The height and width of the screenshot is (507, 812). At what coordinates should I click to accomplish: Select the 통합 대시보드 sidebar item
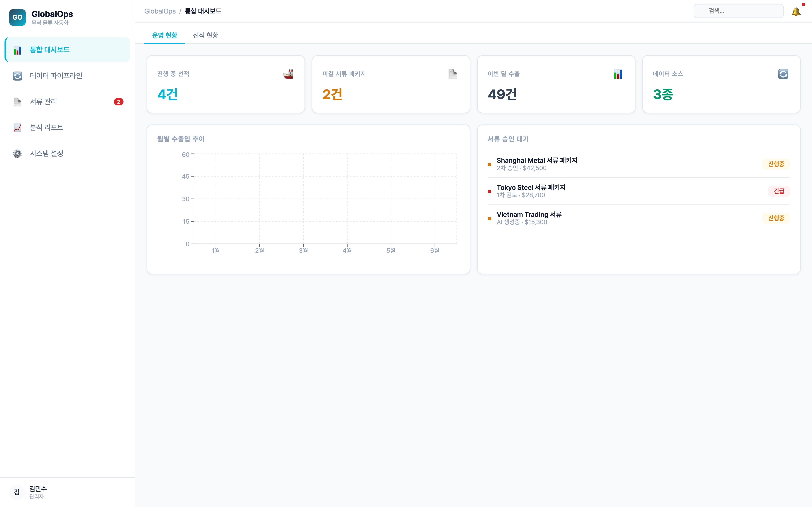(x=50, y=50)
